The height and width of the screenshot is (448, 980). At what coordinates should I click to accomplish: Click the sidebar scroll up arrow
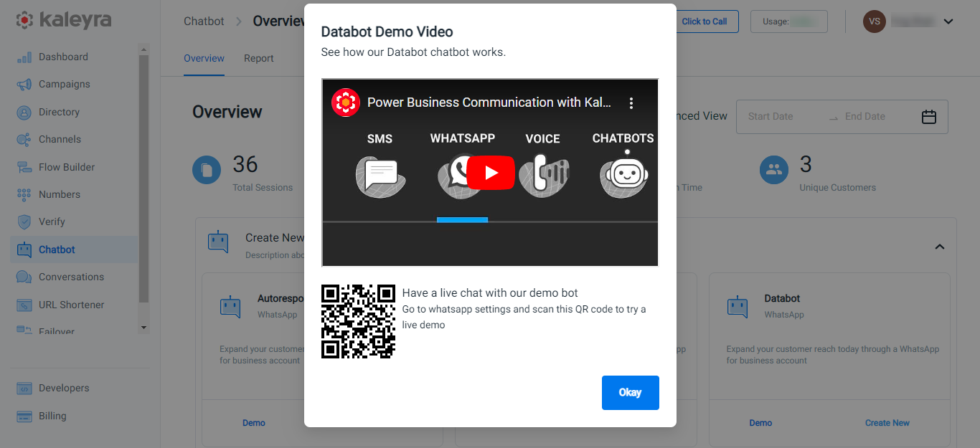click(143, 49)
